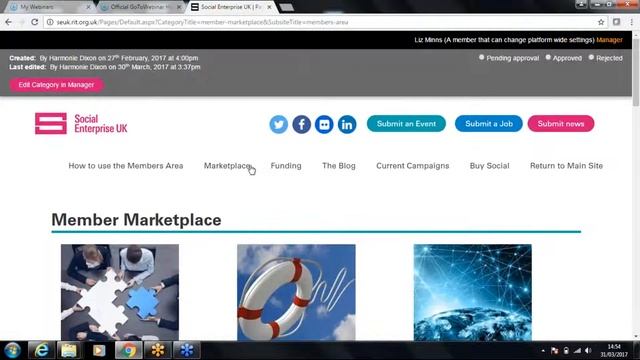Click the Submit news button
This screenshot has width=640, height=360.
[561, 124]
